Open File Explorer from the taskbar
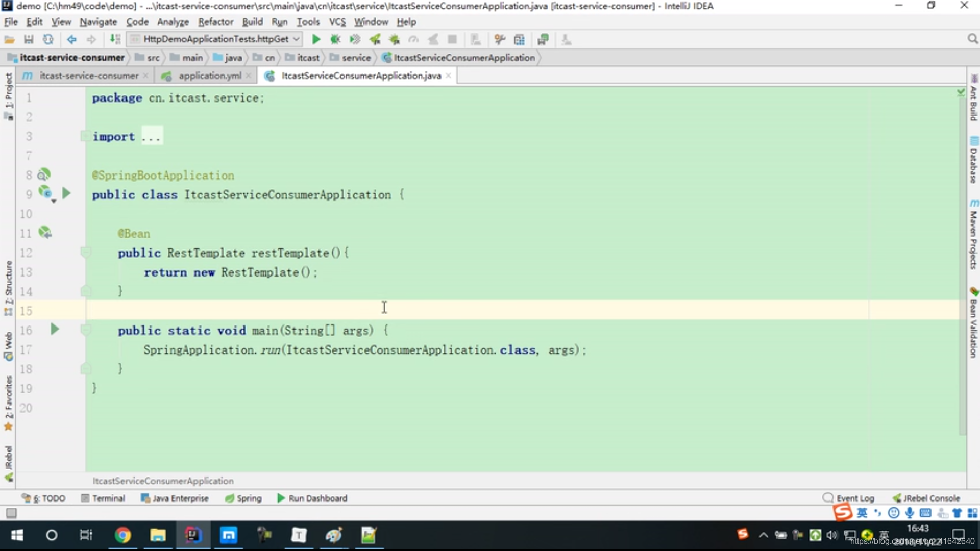Screen dimensions: 980x551 [x=158, y=535]
